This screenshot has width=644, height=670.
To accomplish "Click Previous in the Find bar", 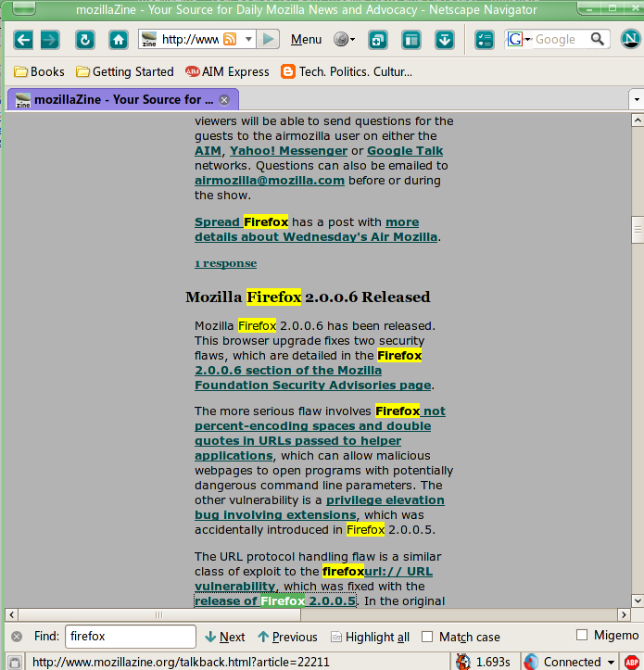I will [x=287, y=637].
